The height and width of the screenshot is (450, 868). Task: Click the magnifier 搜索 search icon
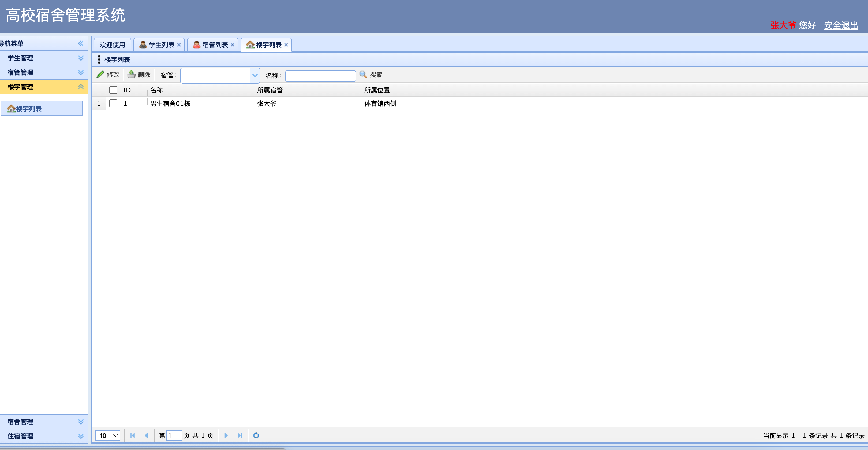[363, 74]
